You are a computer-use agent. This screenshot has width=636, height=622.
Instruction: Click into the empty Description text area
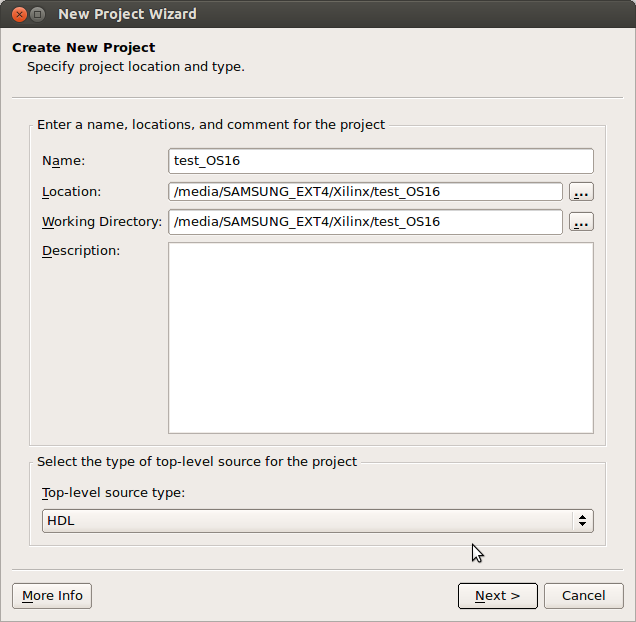[381, 338]
